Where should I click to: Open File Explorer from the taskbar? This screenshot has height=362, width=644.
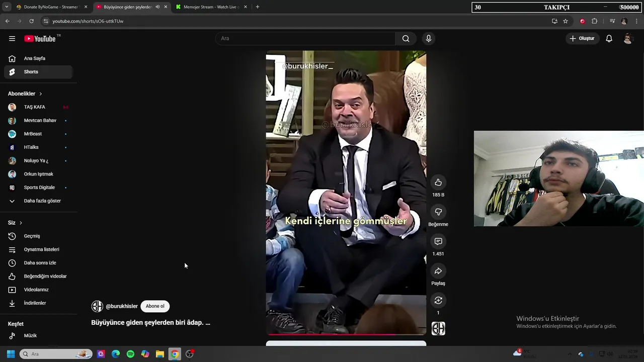[160, 354]
